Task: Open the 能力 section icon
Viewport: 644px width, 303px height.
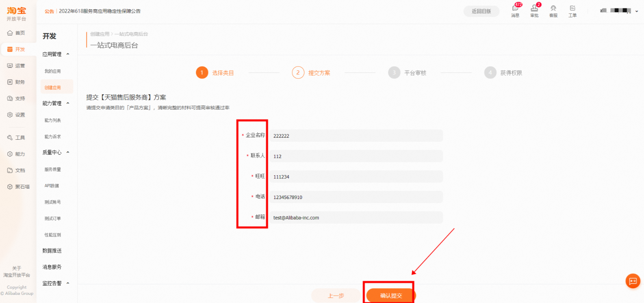Action: point(10,154)
